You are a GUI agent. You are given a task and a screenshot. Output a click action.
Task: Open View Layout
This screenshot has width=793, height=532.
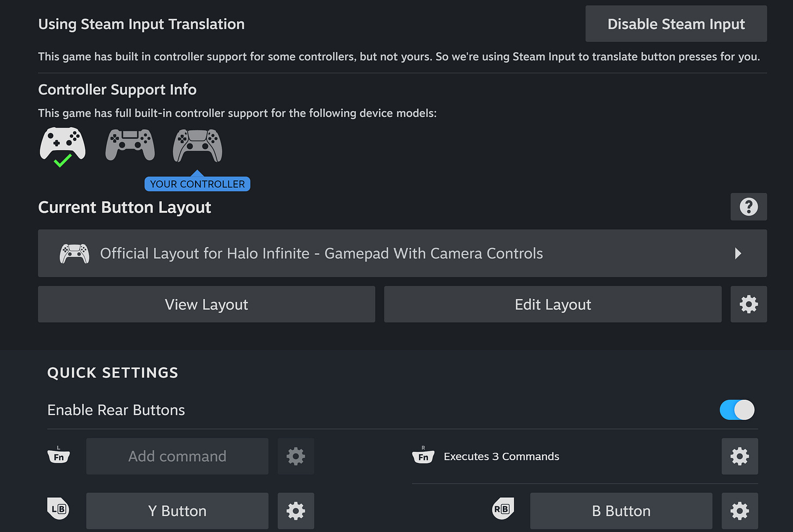206,304
